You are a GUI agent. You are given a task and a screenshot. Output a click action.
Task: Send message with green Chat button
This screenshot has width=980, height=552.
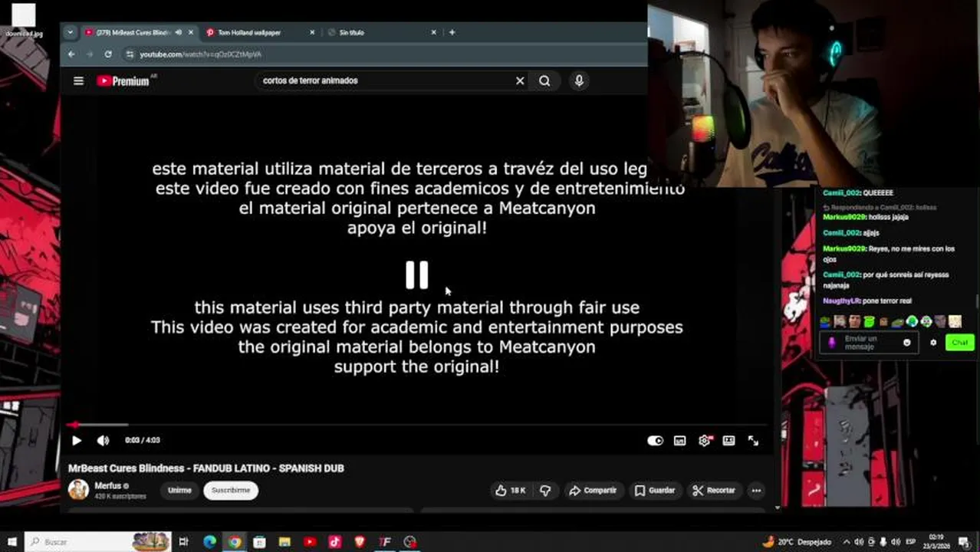point(959,343)
